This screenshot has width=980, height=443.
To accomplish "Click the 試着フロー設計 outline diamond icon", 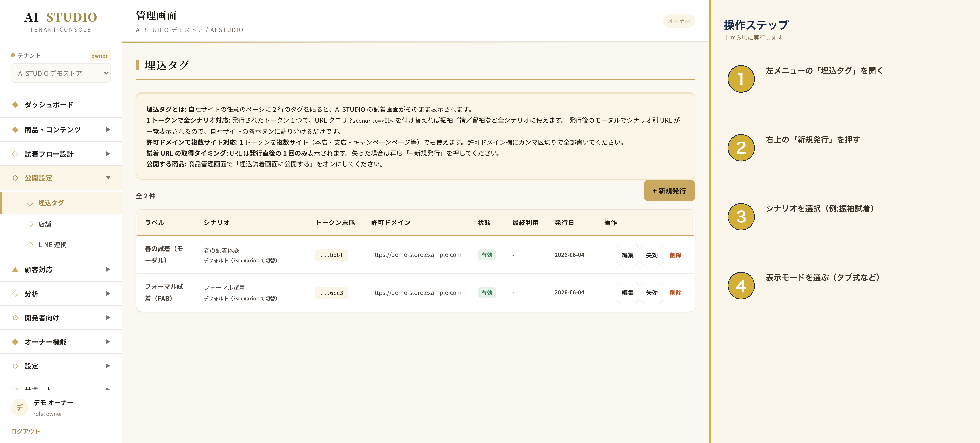I will 15,154.
